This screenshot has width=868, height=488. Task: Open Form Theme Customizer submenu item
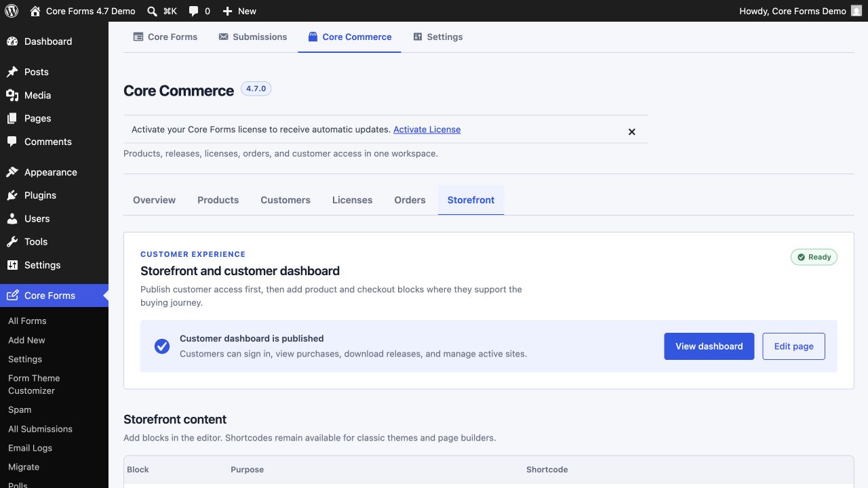click(x=34, y=384)
